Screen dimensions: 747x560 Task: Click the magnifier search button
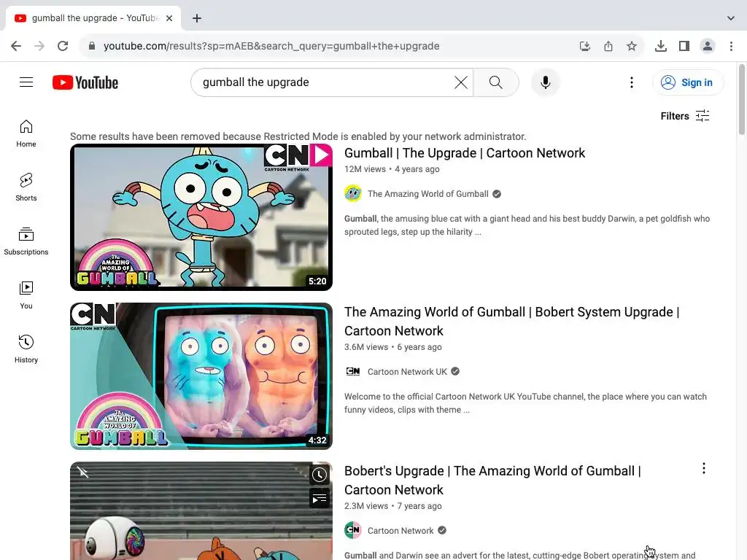click(496, 82)
